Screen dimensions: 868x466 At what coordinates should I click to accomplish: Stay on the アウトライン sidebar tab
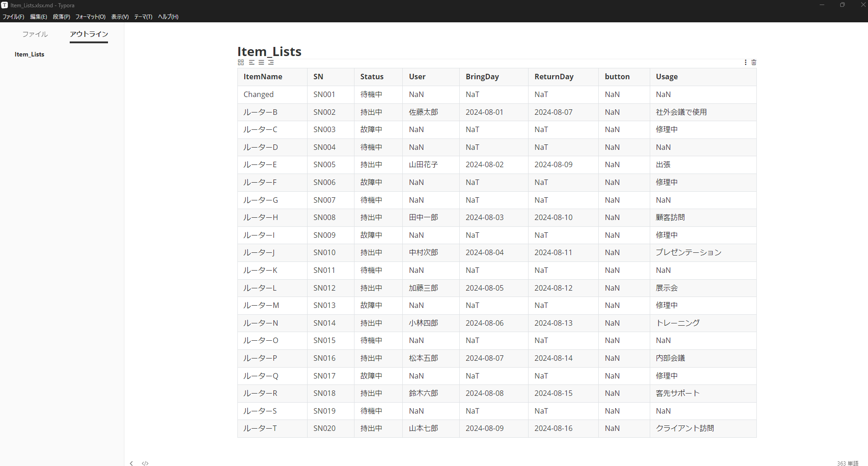point(88,34)
